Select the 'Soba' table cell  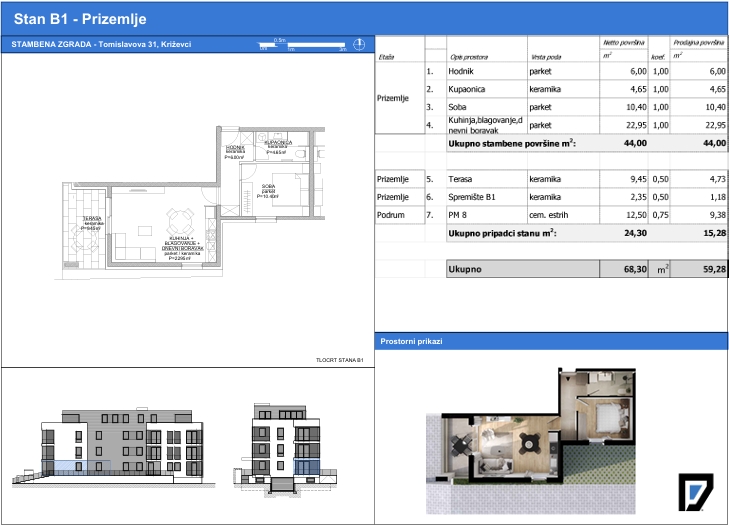click(x=487, y=107)
